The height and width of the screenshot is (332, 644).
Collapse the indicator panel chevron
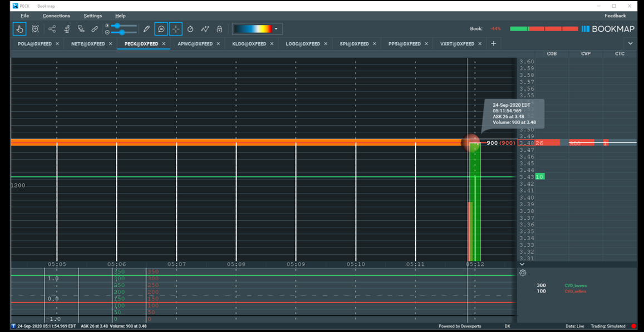(521, 264)
